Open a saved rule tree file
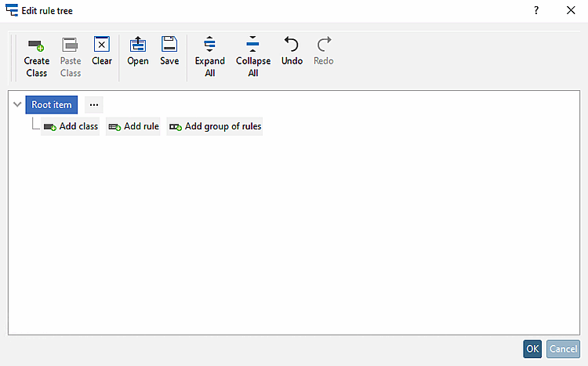588x366 pixels. pos(138,51)
